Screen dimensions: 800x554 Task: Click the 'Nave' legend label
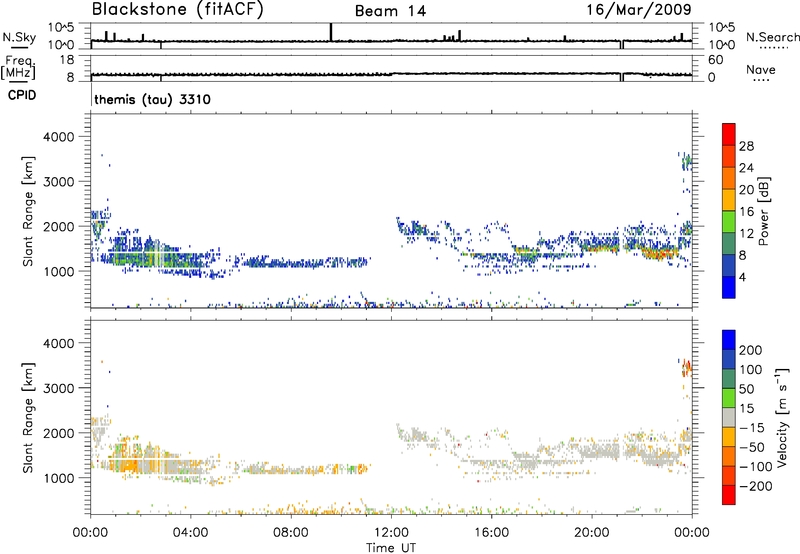click(761, 69)
